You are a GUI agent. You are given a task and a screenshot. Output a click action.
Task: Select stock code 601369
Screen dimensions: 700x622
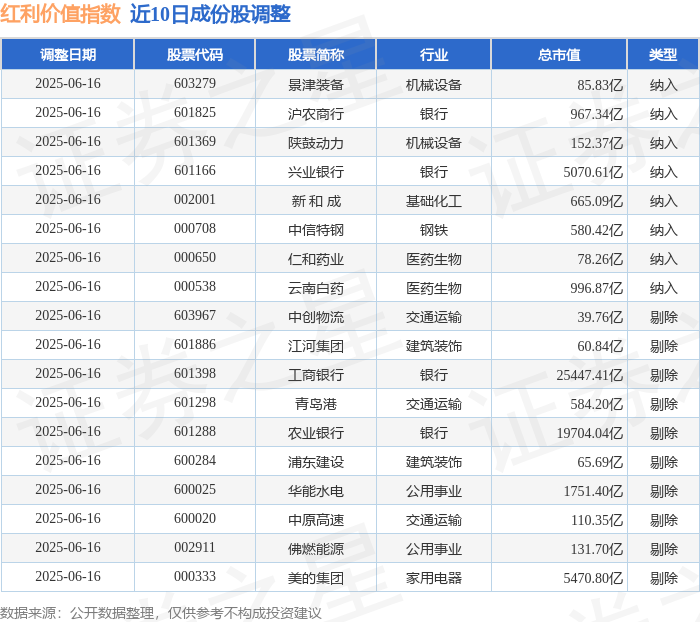(x=195, y=142)
